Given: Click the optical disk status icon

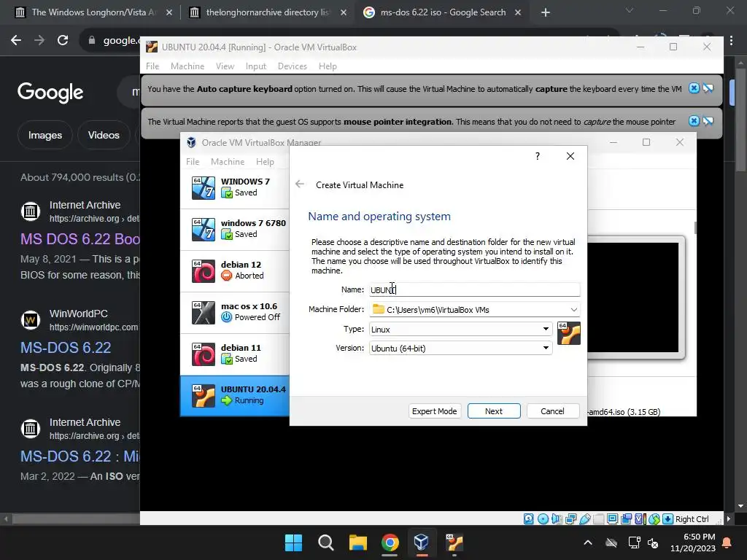Looking at the screenshot, I should coord(543,518).
